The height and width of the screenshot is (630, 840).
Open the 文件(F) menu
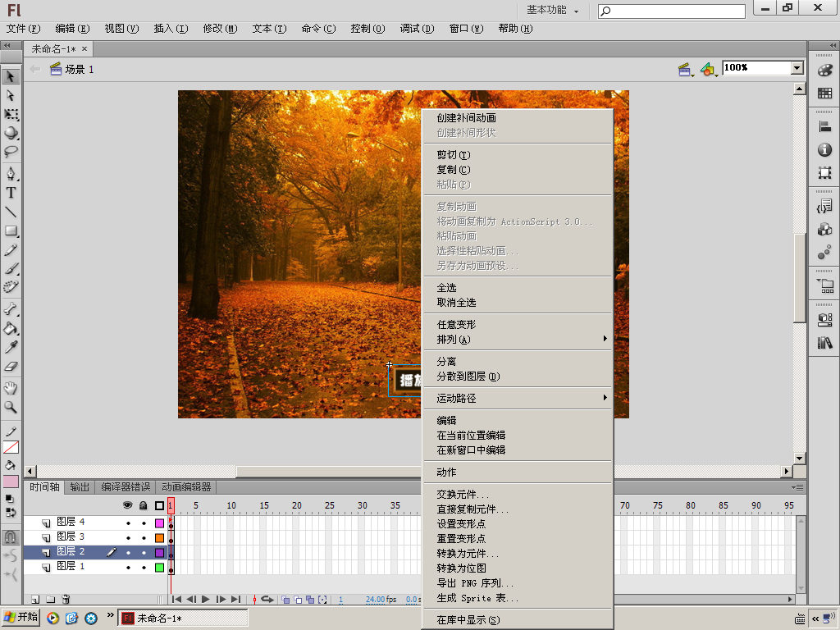(23, 29)
